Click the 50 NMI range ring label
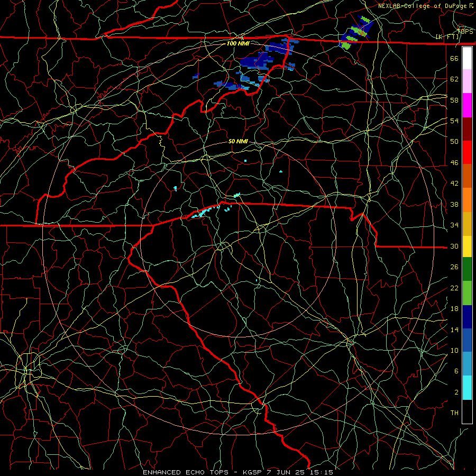The height and width of the screenshot is (476, 476). [238, 141]
